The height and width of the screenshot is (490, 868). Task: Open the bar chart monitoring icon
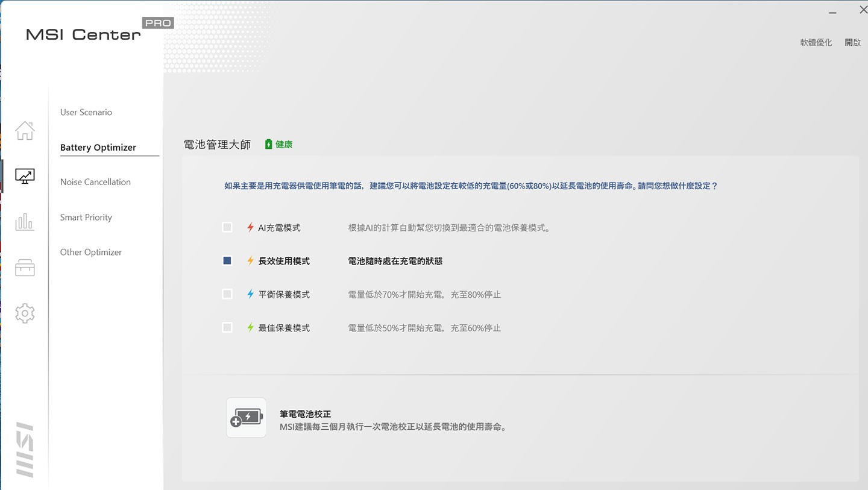click(x=25, y=222)
